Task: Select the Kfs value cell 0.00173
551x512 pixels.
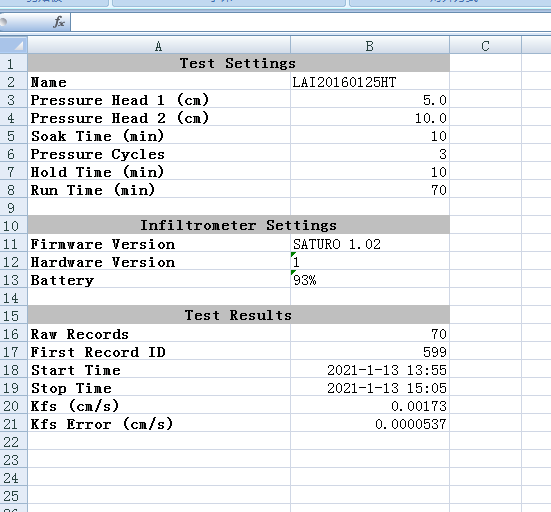Action: click(370, 406)
